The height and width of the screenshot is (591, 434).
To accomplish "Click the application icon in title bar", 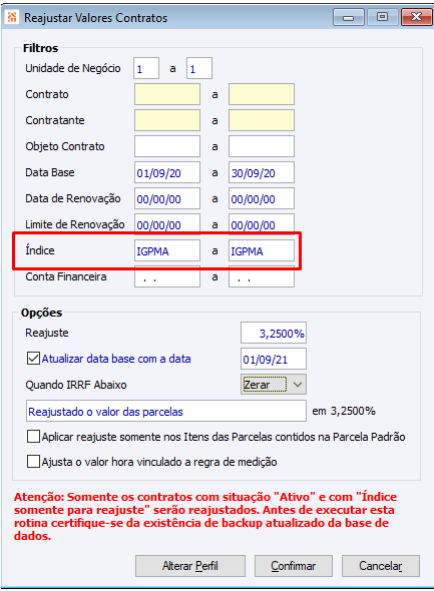I will pyautogui.click(x=12, y=17).
